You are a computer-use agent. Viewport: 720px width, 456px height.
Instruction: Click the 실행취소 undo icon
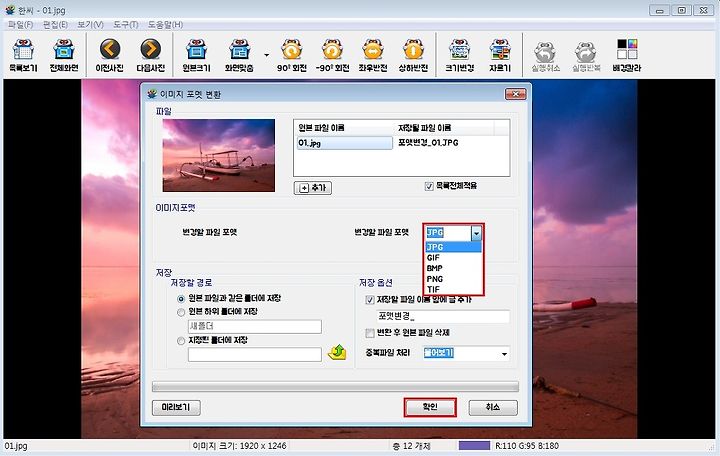pyautogui.click(x=546, y=55)
